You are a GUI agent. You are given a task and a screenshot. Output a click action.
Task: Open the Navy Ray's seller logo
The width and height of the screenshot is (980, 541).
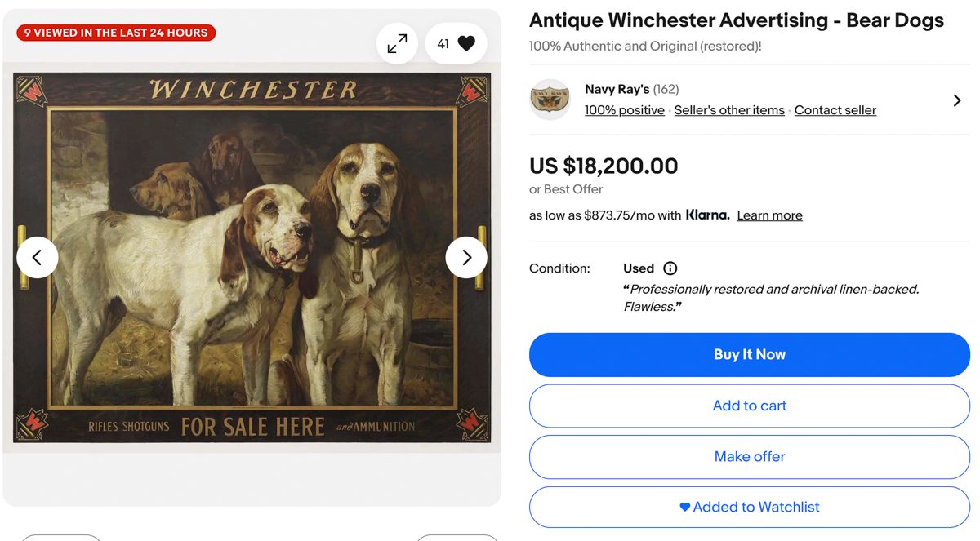point(550,100)
